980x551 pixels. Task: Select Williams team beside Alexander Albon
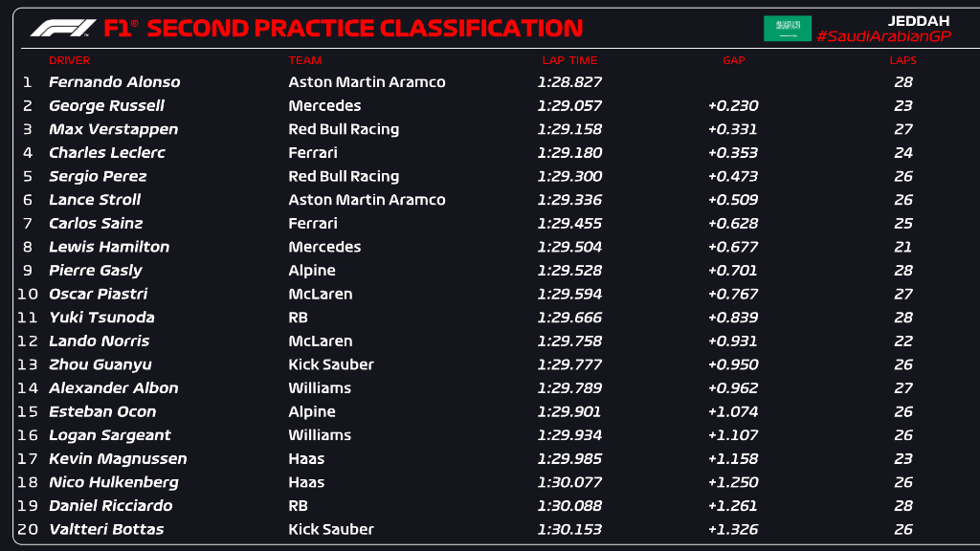[320, 388]
